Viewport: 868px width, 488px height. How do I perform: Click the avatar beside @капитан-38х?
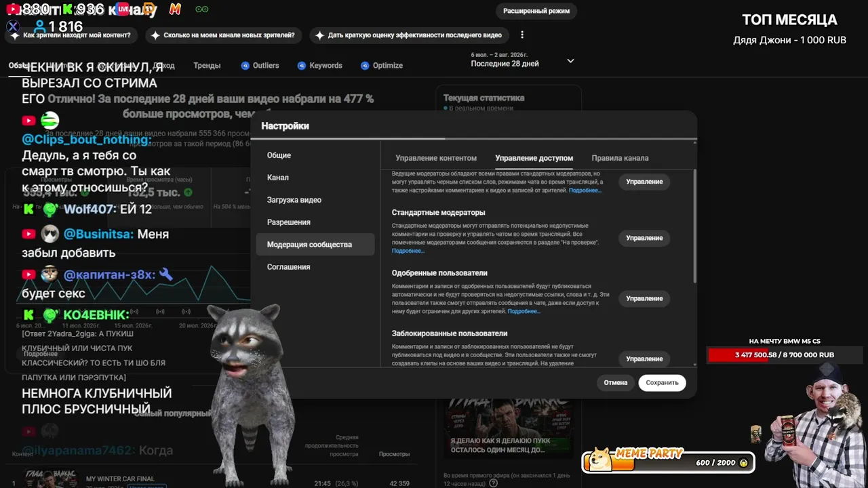click(49, 274)
